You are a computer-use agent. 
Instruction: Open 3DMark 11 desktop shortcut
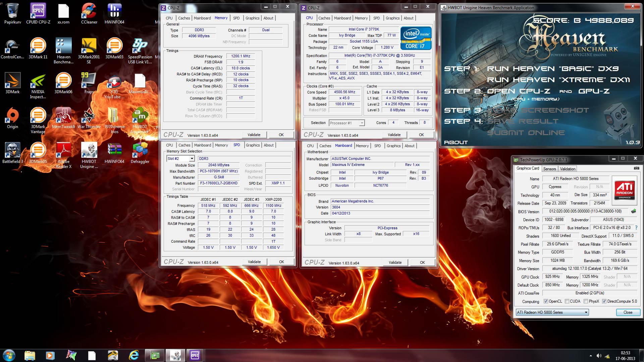(x=38, y=48)
